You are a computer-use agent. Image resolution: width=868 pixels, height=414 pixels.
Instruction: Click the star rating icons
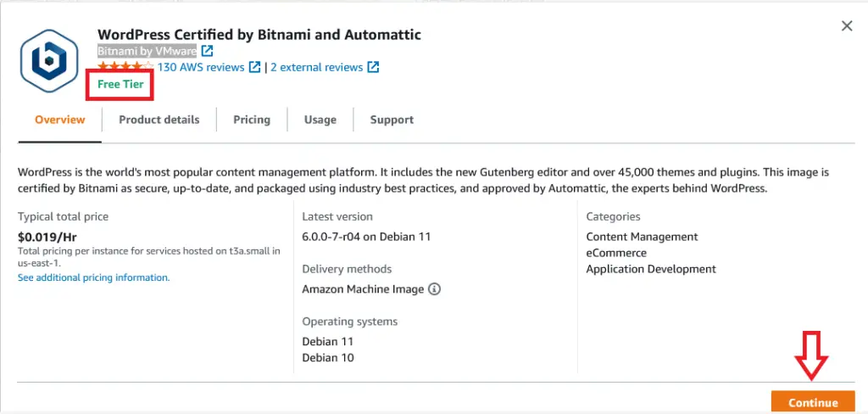[125, 67]
